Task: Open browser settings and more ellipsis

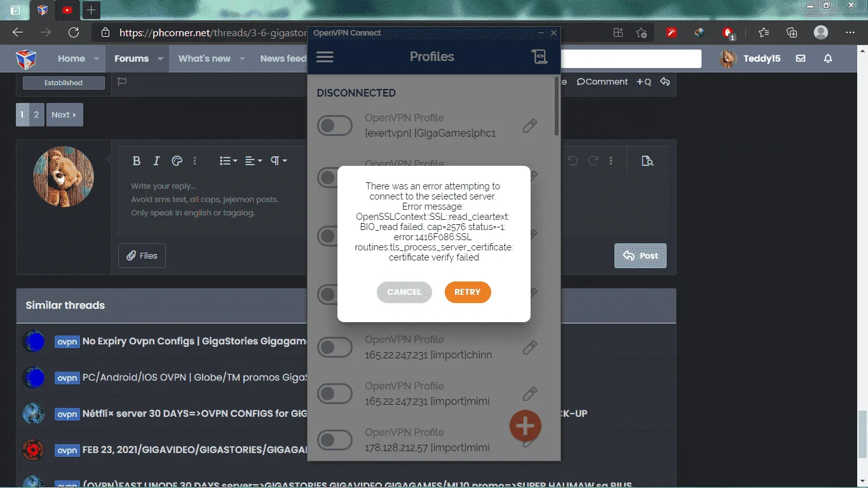Action: (x=850, y=32)
